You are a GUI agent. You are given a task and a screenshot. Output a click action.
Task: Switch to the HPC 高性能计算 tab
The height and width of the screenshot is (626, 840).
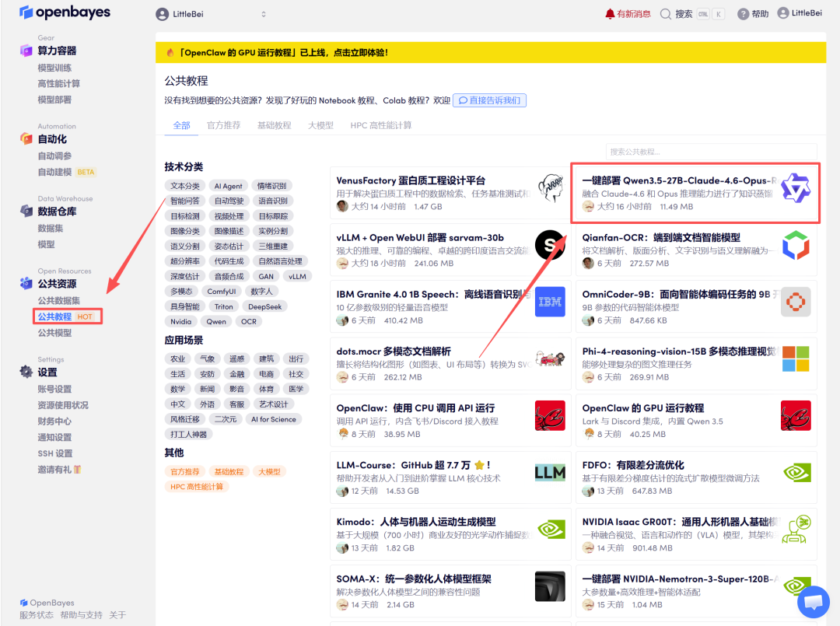coord(381,125)
